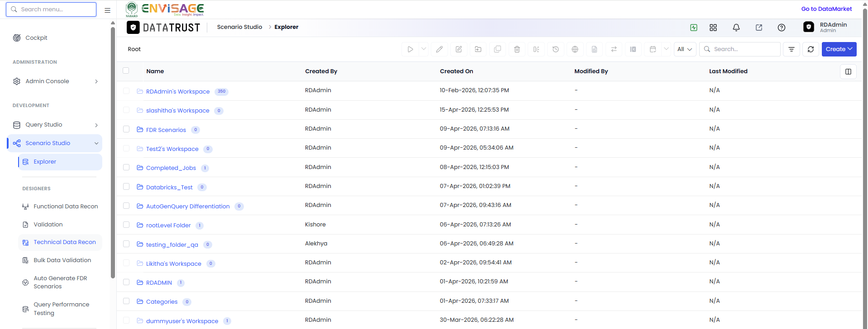868x329 pixels.
Task: Check the box for FDR Scenarios row
Action: (x=126, y=129)
